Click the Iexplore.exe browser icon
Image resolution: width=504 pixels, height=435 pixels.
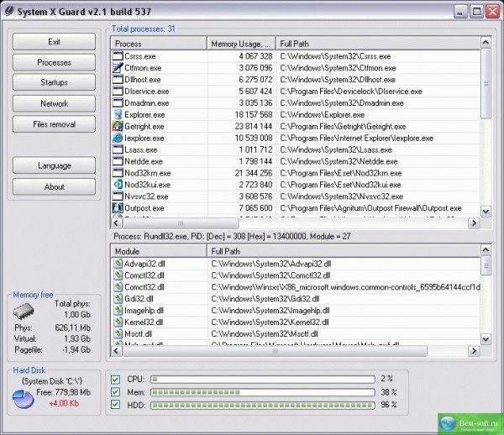[x=118, y=138]
